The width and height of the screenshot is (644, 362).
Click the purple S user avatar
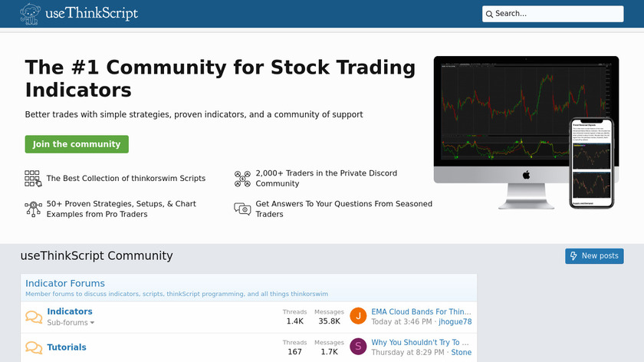[x=358, y=347]
